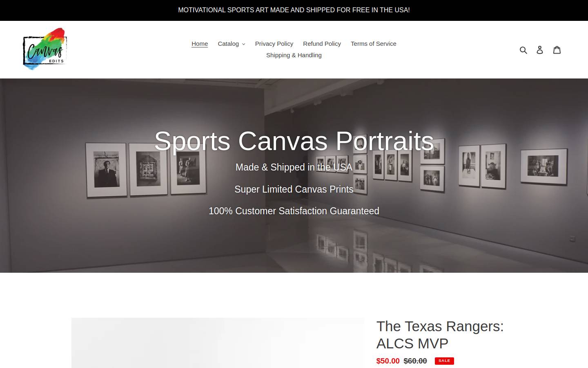Click '100% Customer Satisfaction Guaranteed' text
The image size is (588, 368).
(294, 211)
